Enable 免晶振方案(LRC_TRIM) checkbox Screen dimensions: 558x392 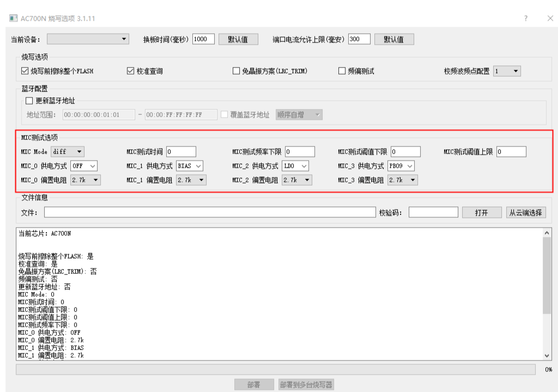[x=236, y=71]
